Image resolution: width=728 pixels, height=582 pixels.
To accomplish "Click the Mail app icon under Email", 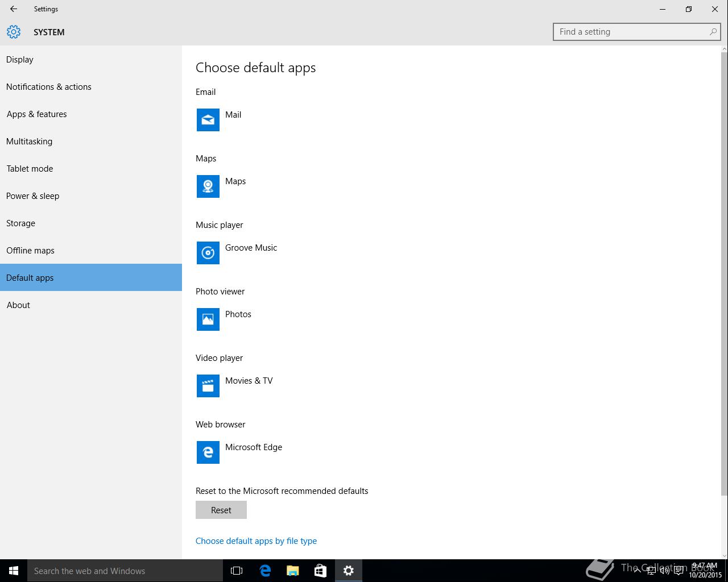I will click(x=208, y=120).
